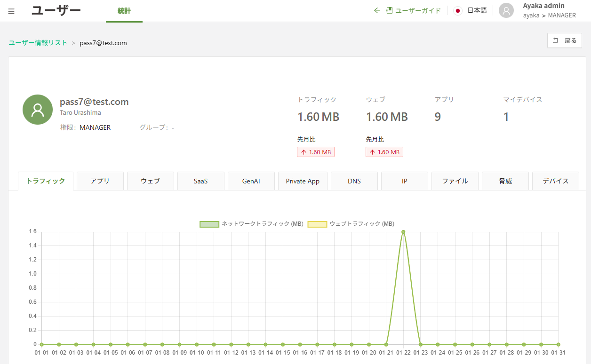Click the Japan flag language icon

click(x=458, y=10)
